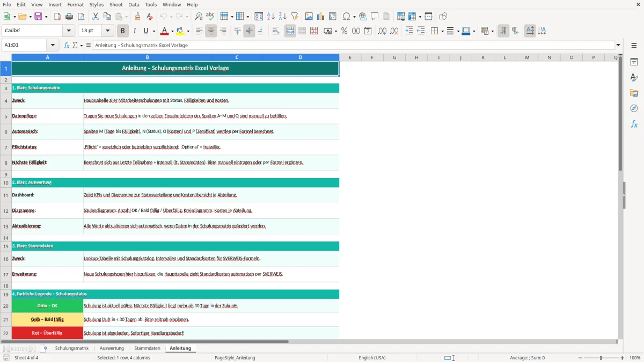This screenshot has height=362, width=644.
Task: Select column header E
Action: pyautogui.click(x=350, y=57)
